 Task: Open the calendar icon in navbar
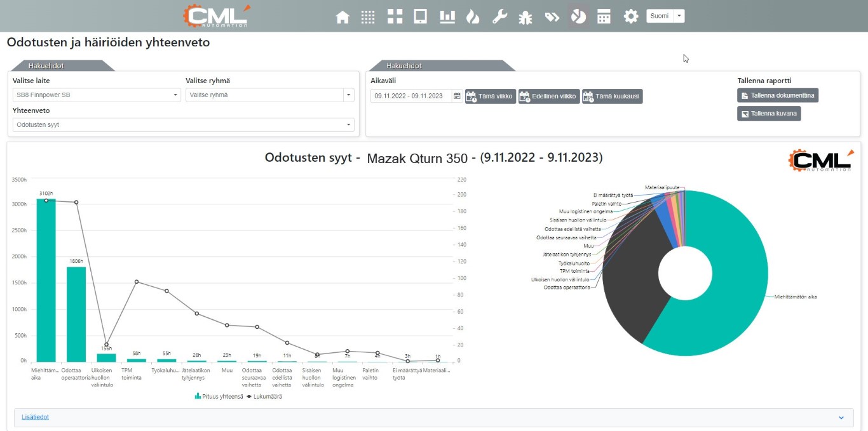click(x=604, y=17)
